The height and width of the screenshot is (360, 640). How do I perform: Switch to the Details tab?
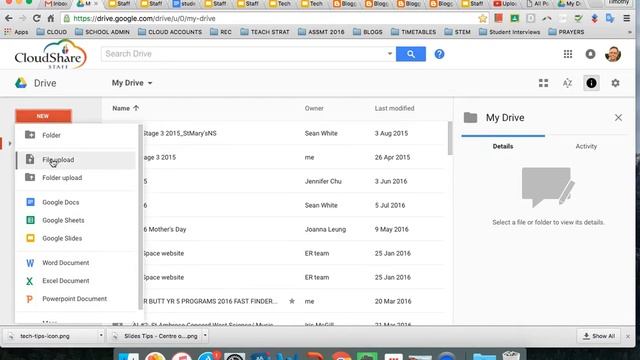click(x=502, y=146)
